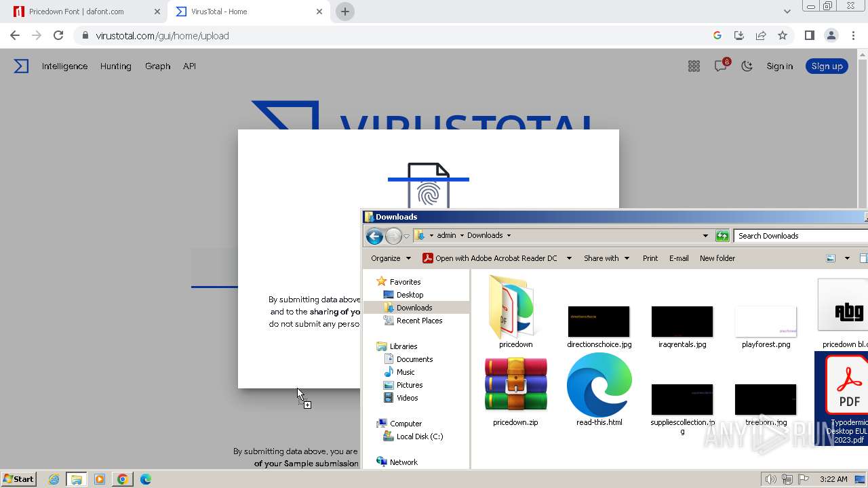Open Hunting menu on VirusTotal
The height and width of the screenshot is (488, 868).
(115, 66)
